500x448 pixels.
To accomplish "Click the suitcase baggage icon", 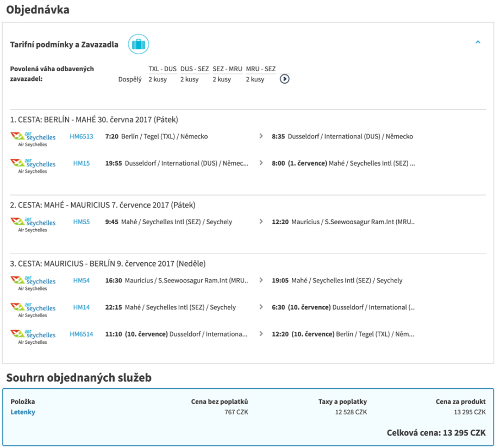I will coord(138,44).
